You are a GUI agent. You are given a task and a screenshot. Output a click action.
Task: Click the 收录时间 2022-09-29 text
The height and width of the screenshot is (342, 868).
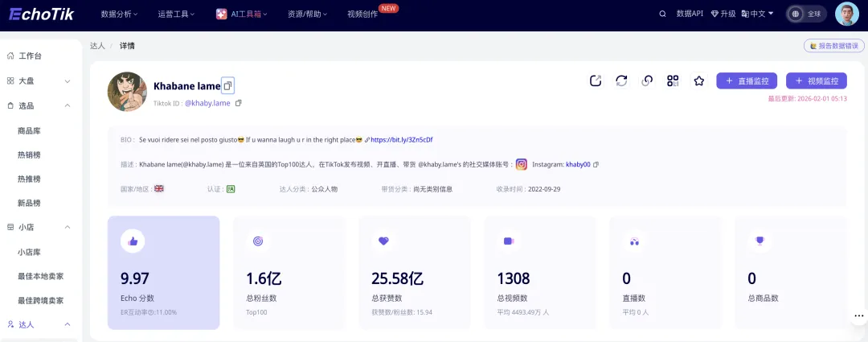[528, 189]
